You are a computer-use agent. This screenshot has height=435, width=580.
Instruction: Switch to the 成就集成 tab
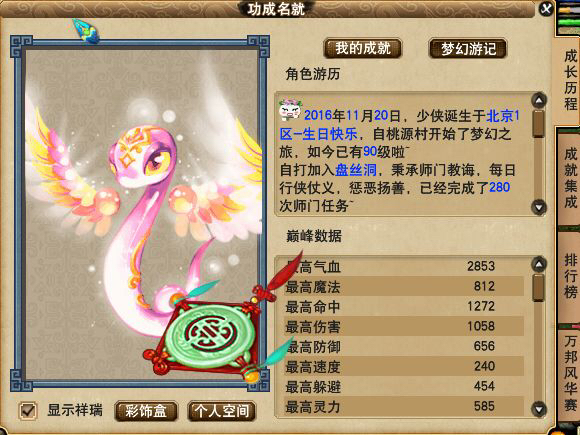point(570,178)
